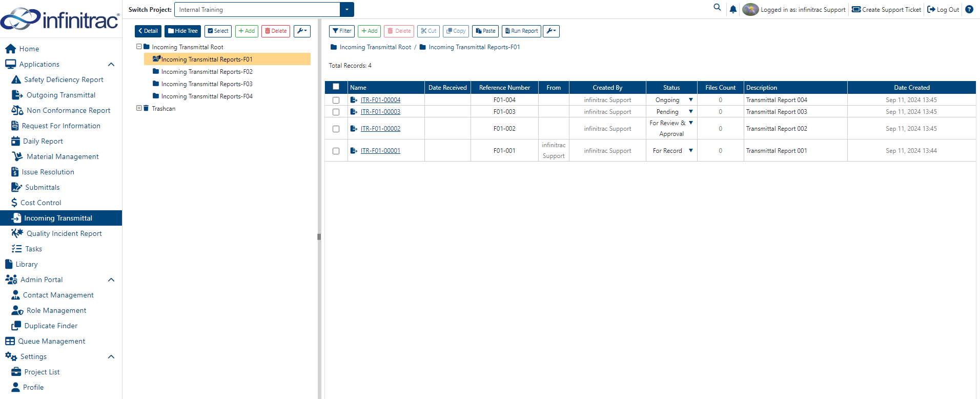Open the Ongoing status dropdown
The width and height of the screenshot is (980, 399).
(691, 99)
